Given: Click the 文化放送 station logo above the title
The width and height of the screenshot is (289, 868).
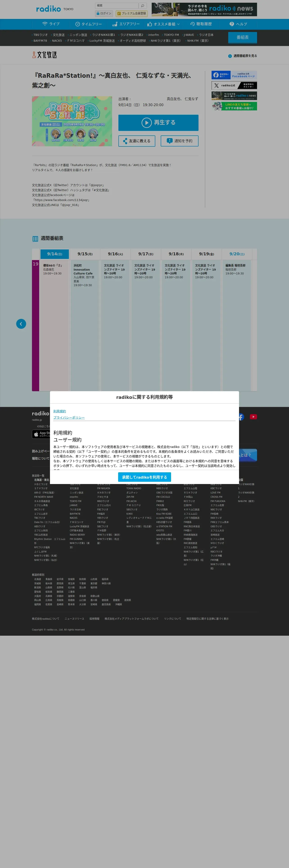Looking at the screenshot, I should pos(44,55).
